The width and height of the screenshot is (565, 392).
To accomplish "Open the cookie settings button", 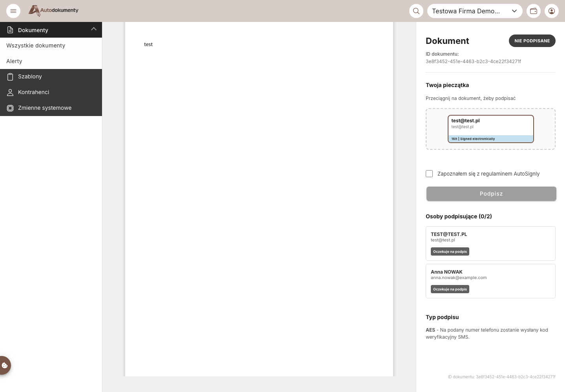I will pos(5,365).
